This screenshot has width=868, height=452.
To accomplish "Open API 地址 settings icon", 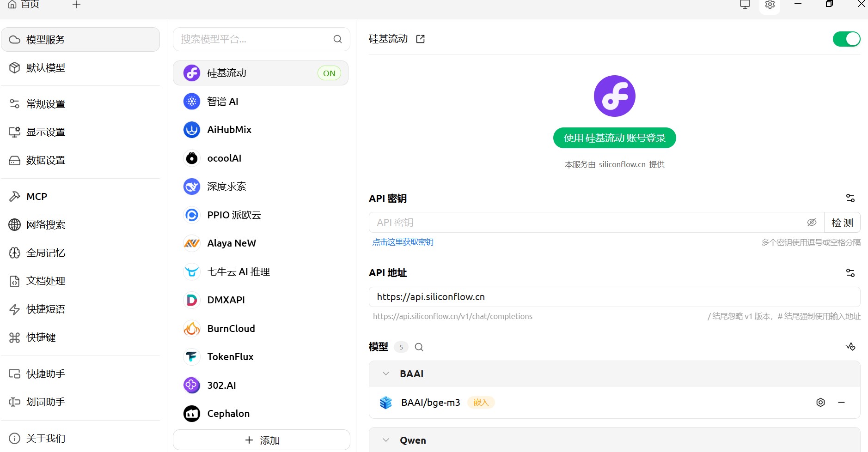I will (x=850, y=273).
